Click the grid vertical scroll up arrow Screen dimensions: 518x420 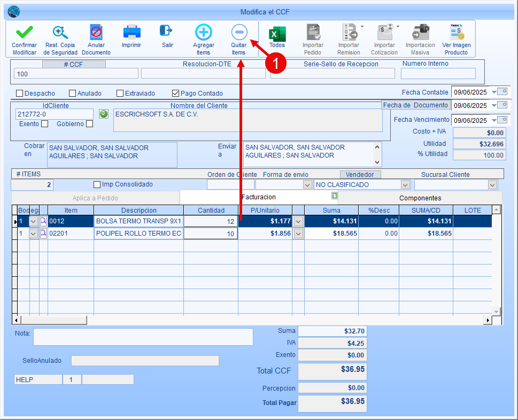pyautogui.click(x=496, y=209)
